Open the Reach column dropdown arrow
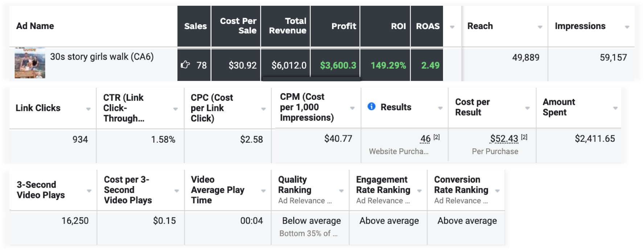 tap(540, 27)
